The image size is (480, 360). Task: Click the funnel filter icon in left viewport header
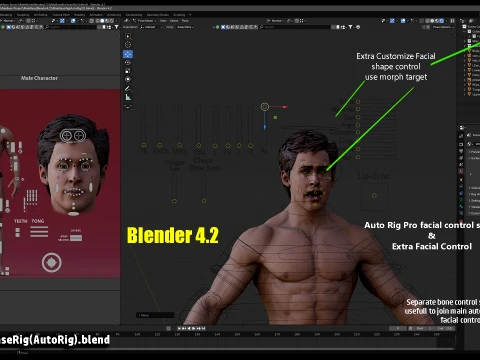pyautogui.click(x=117, y=27)
